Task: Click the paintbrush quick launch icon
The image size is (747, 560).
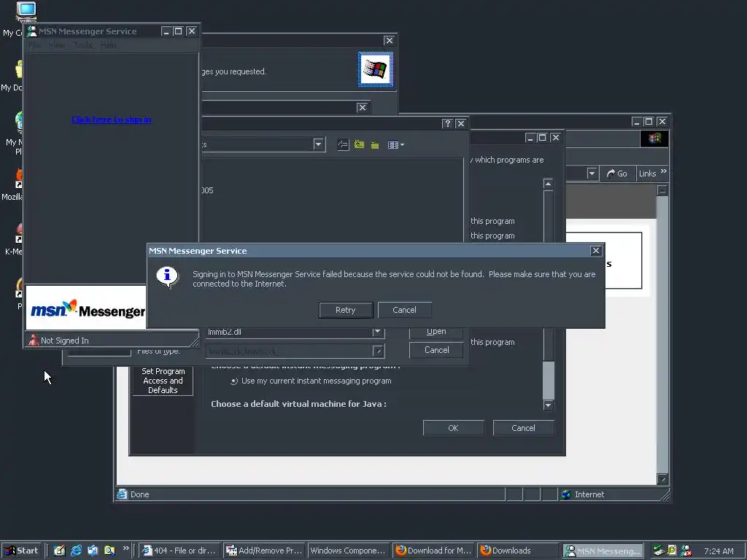Action: coord(59,551)
